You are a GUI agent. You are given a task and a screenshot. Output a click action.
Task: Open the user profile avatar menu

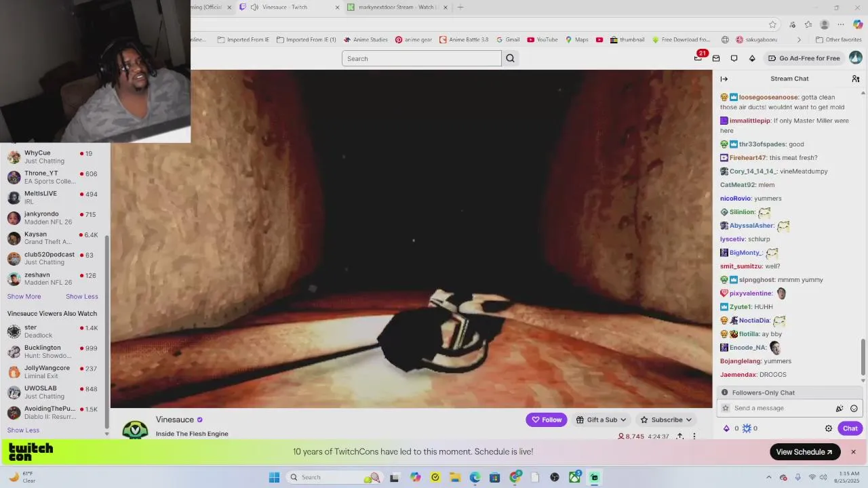pyautogui.click(x=856, y=58)
